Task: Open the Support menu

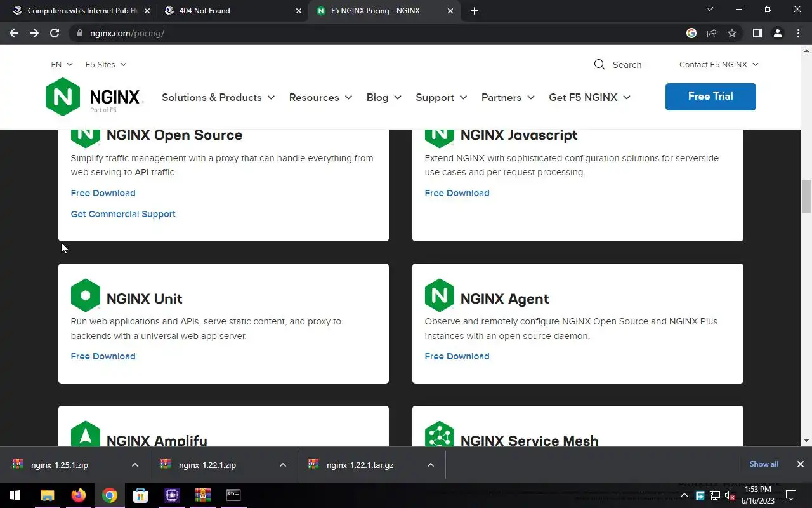Action: [442, 97]
